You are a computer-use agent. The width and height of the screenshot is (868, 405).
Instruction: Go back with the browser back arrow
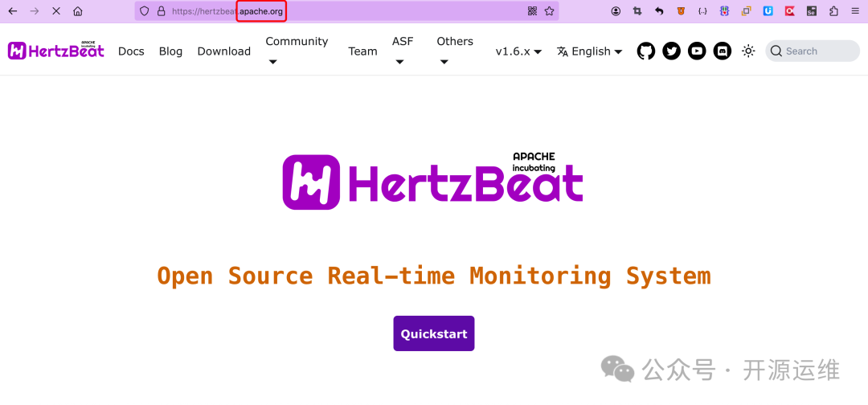point(13,11)
